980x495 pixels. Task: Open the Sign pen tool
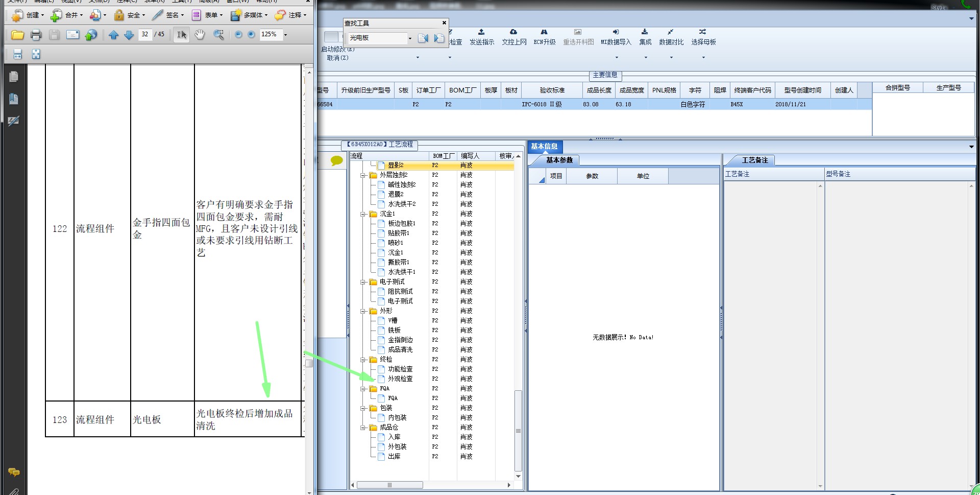point(168,15)
